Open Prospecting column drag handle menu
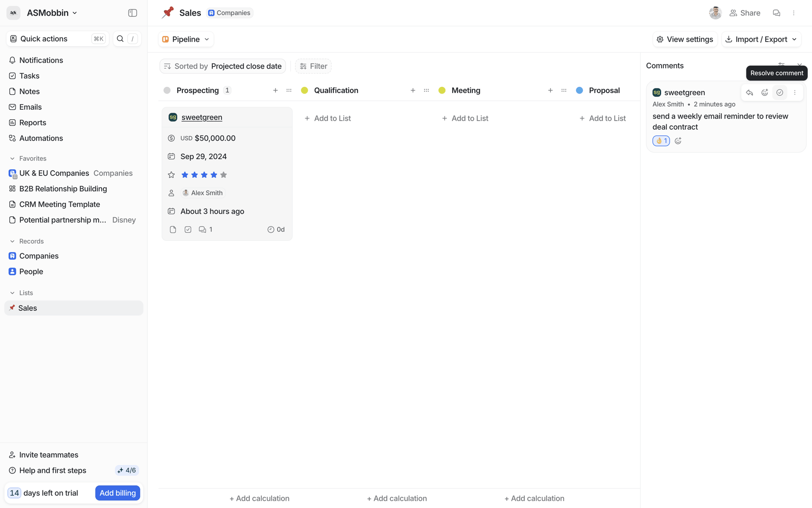812x508 pixels. coord(289,90)
